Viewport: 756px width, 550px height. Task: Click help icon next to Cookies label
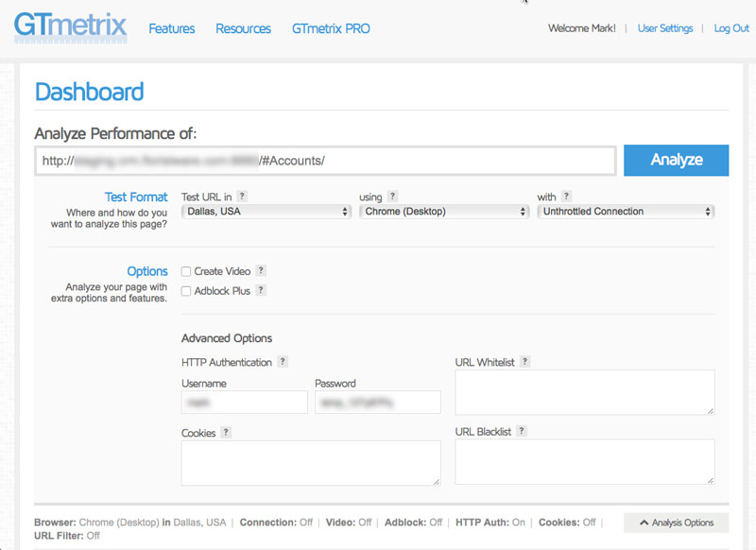(226, 433)
